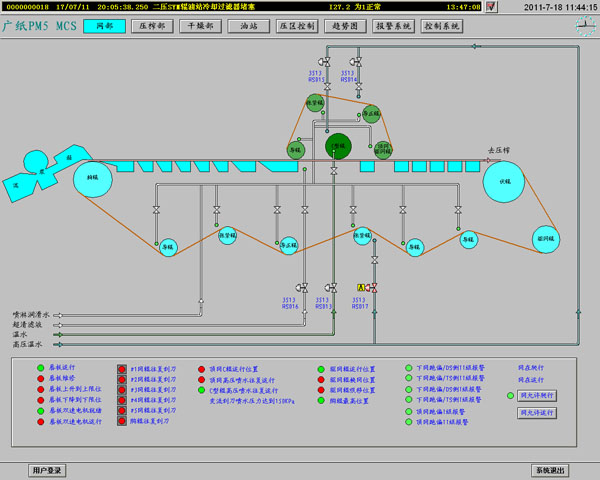Toggle the 胸辊往复刮刀 red indicator
The height and width of the screenshot is (480, 600).
coord(123,422)
